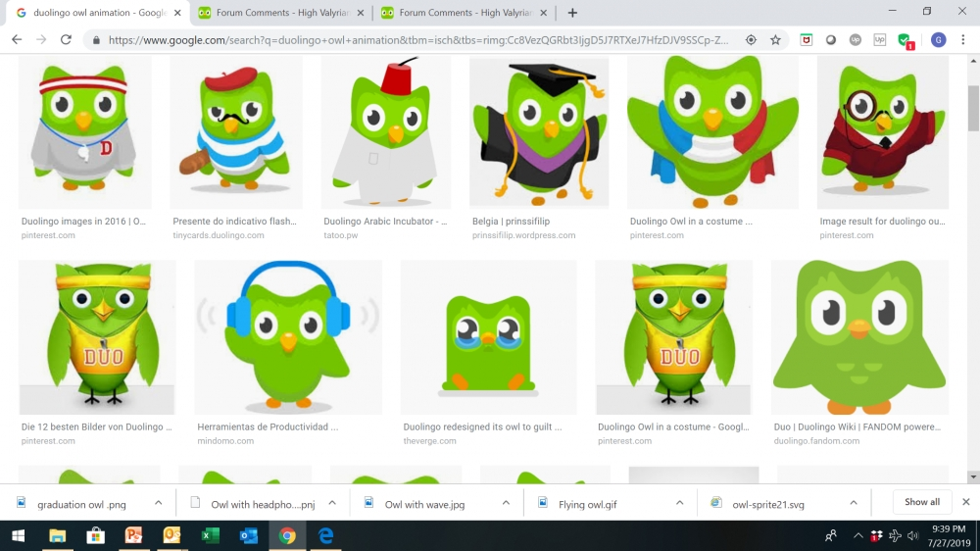Image resolution: width=980 pixels, height=551 pixels.
Task: Bookmark this page with the star icon
Action: [775, 40]
